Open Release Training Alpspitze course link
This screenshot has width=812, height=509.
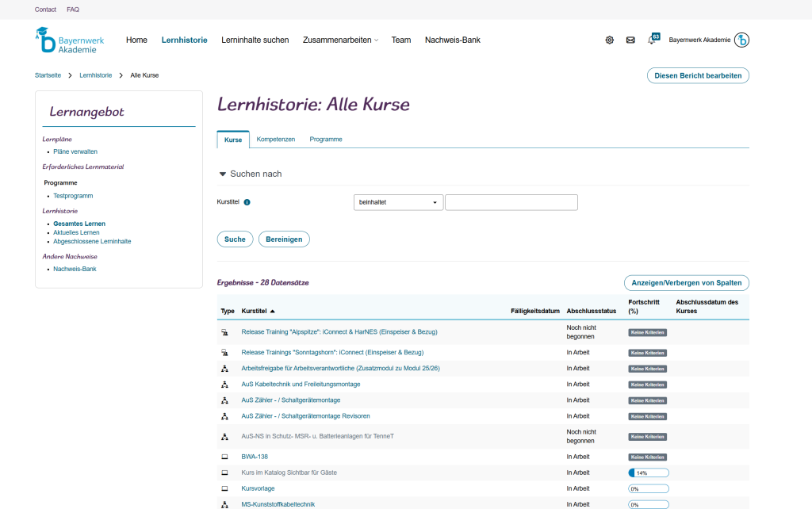pos(339,332)
